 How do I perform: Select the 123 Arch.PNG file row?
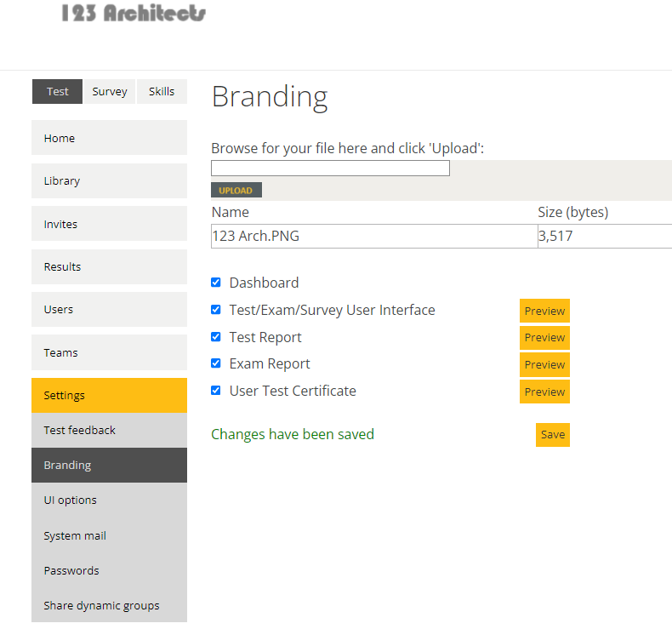point(441,236)
